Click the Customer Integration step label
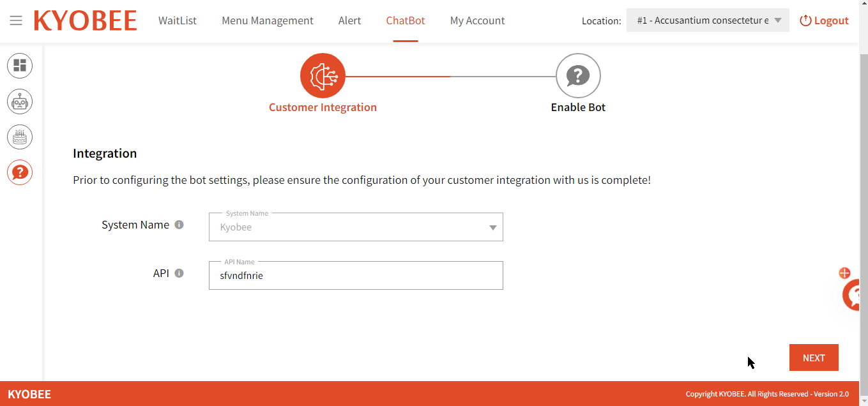The image size is (868, 406). pyautogui.click(x=323, y=107)
